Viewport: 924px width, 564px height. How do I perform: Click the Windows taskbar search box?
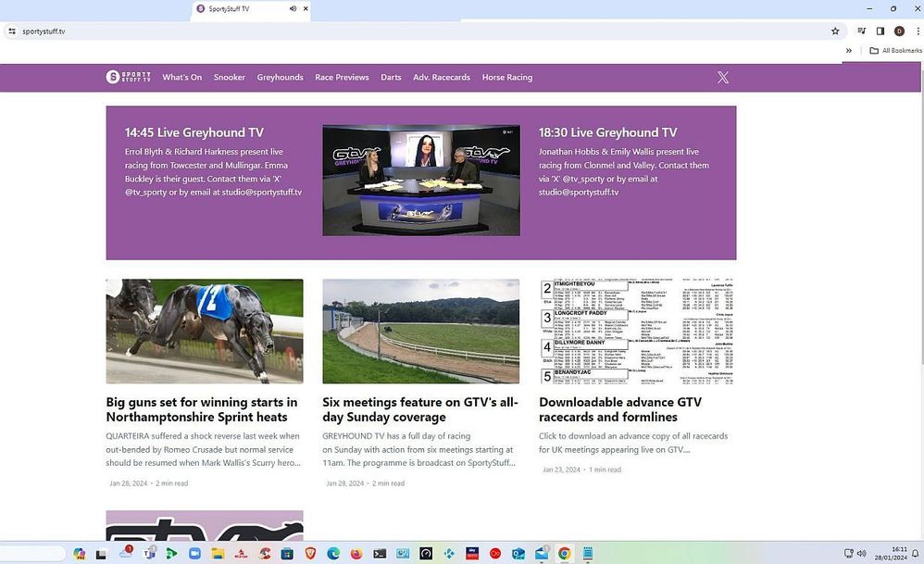[x=33, y=554]
